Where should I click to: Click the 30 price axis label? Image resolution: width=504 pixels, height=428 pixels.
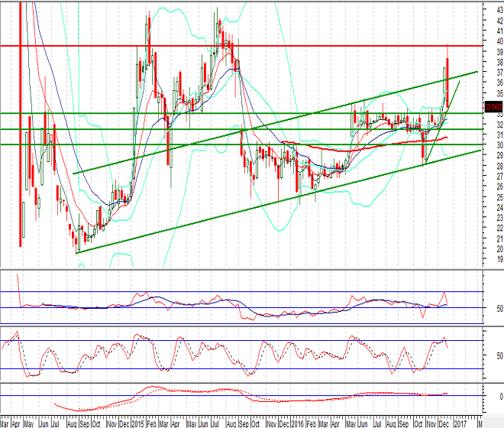coord(500,145)
